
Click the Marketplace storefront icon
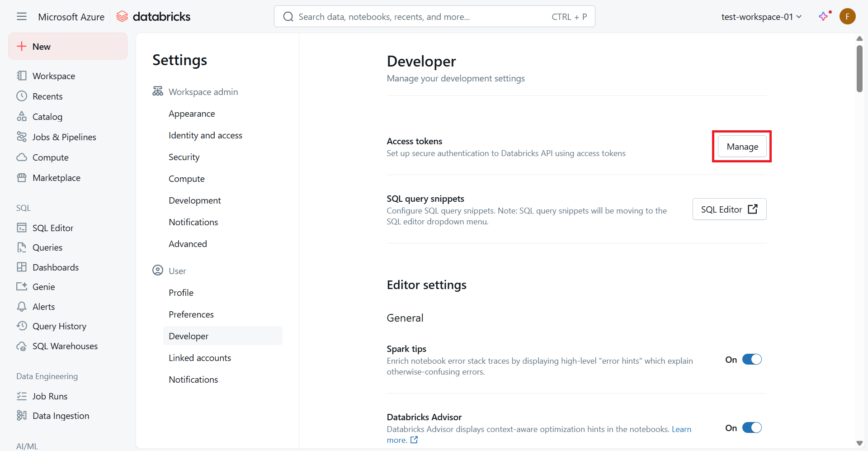tap(22, 177)
